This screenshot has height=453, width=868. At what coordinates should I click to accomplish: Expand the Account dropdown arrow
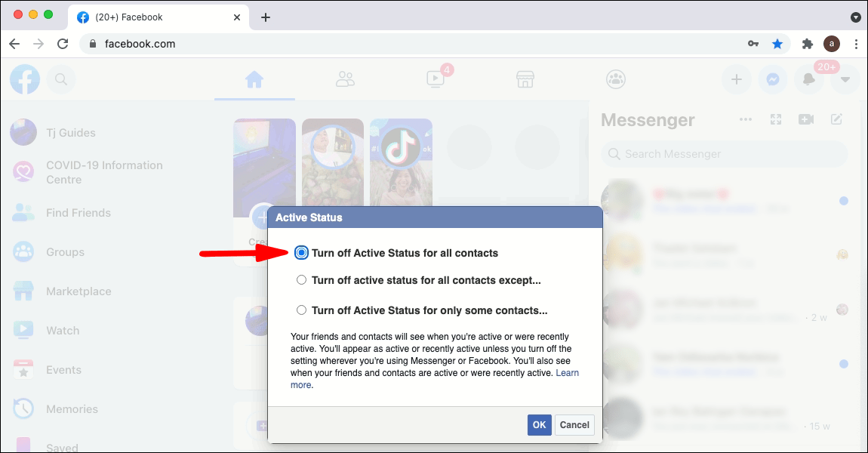click(x=845, y=80)
